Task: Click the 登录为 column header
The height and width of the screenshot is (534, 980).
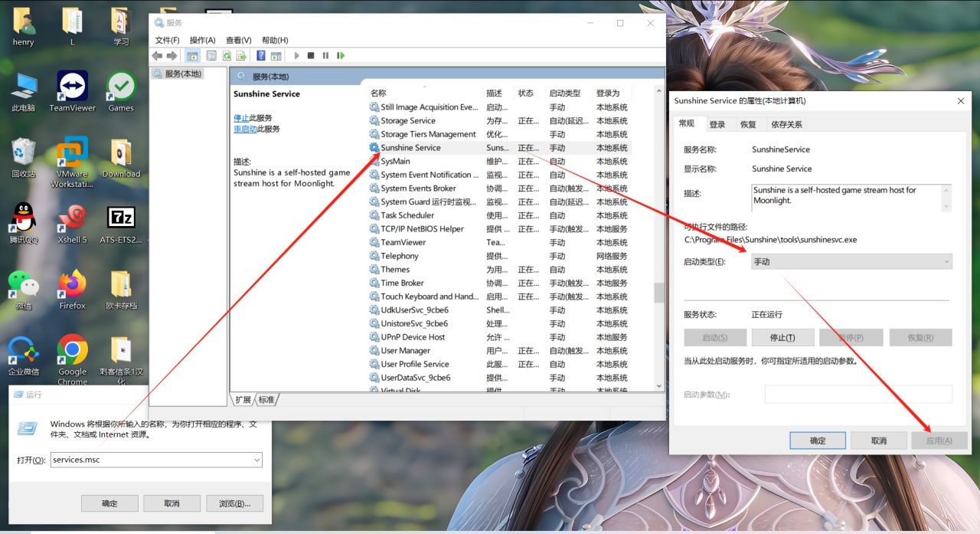Action: pos(622,93)
